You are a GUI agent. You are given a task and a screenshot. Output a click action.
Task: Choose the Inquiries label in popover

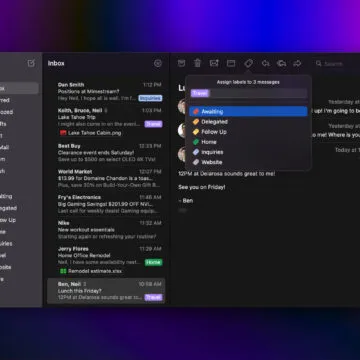pyautogui.click(x=248, y=152)
